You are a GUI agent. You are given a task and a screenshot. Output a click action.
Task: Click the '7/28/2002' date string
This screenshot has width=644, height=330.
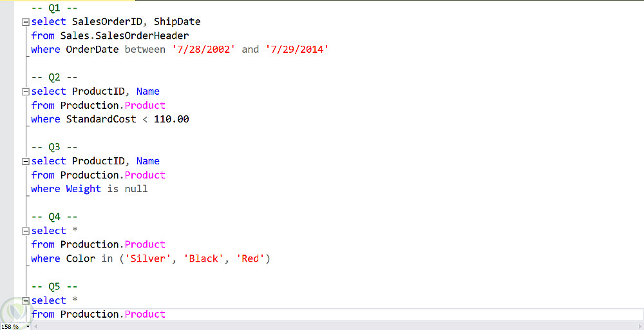[204, 50]
